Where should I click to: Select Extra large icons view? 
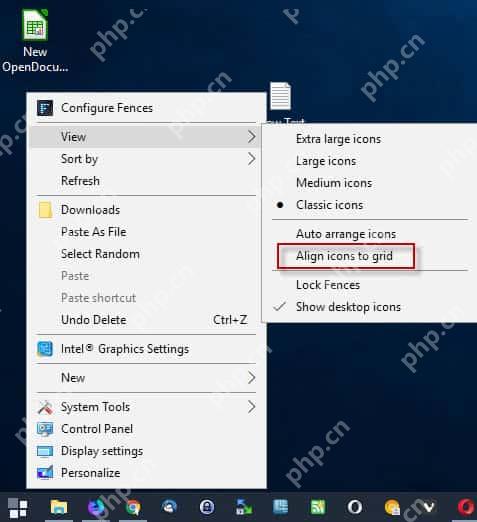(370, 139)
